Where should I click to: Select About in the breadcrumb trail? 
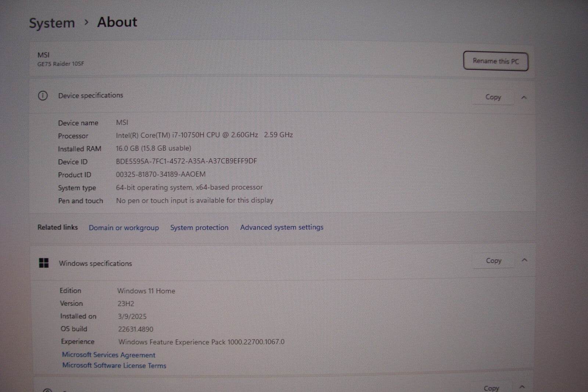tap(116, 22)
